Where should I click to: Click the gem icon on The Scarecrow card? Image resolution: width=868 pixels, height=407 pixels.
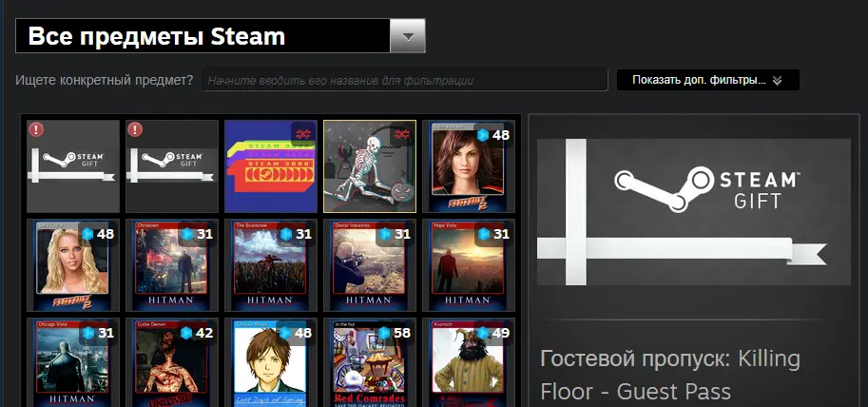click(x=285, y=234)
